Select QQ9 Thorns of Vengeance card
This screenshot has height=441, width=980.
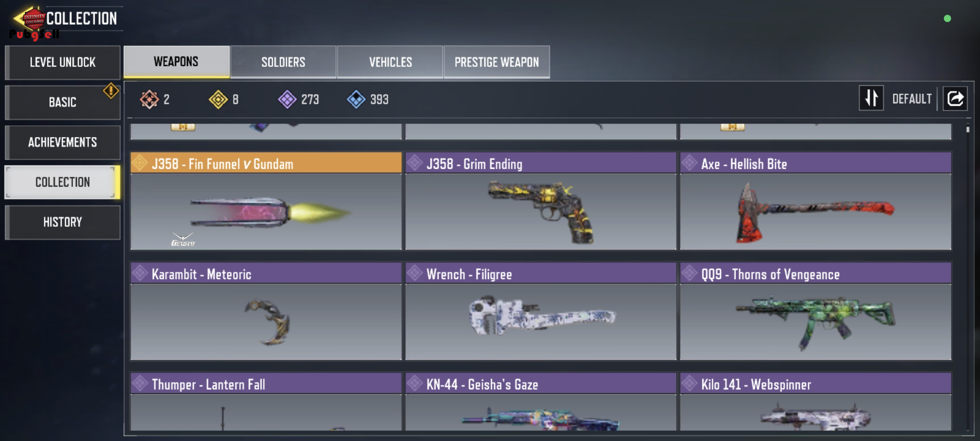815,311
